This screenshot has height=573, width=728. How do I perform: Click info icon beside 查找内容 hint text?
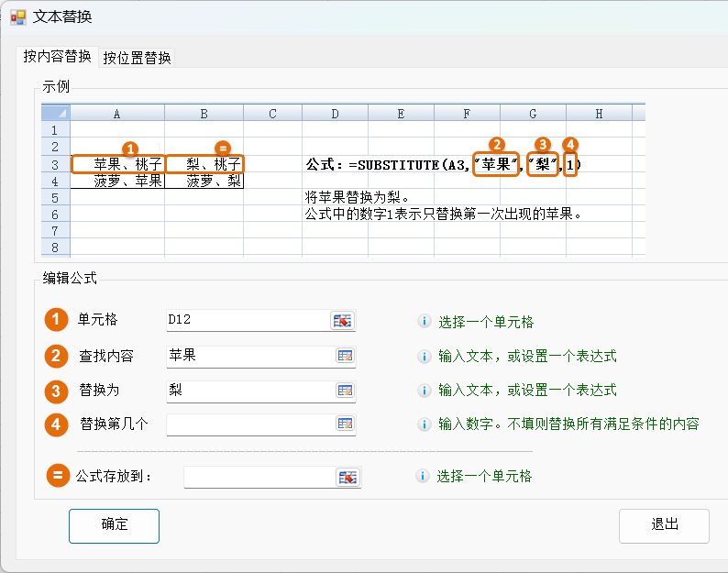tap(424, 356)
